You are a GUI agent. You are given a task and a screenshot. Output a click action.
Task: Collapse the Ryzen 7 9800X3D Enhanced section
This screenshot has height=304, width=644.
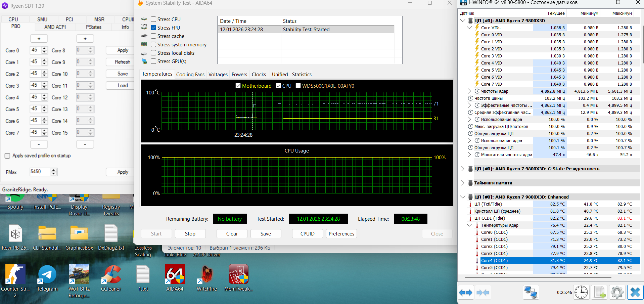[463, 197]
